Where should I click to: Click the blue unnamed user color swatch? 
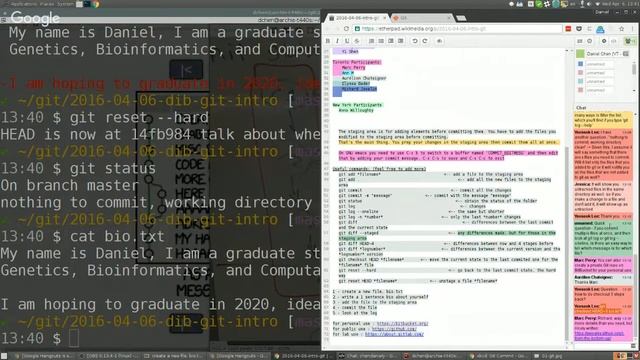coord(580,64)
